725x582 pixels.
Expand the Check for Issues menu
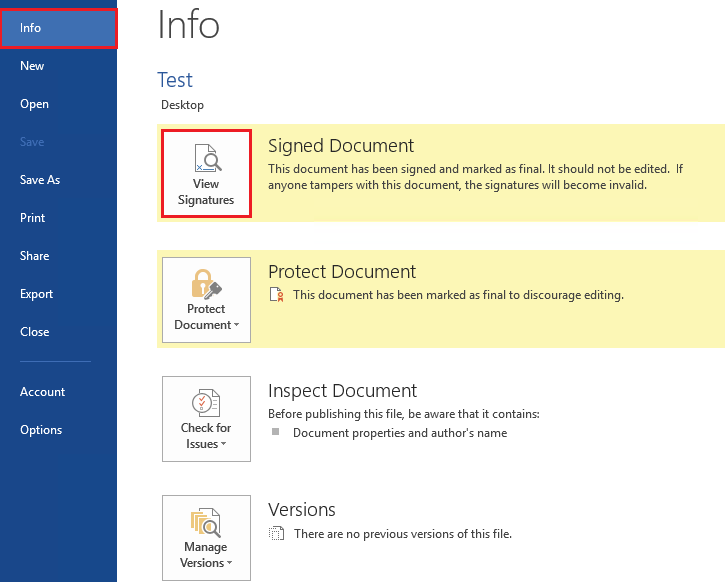(206, 418)
